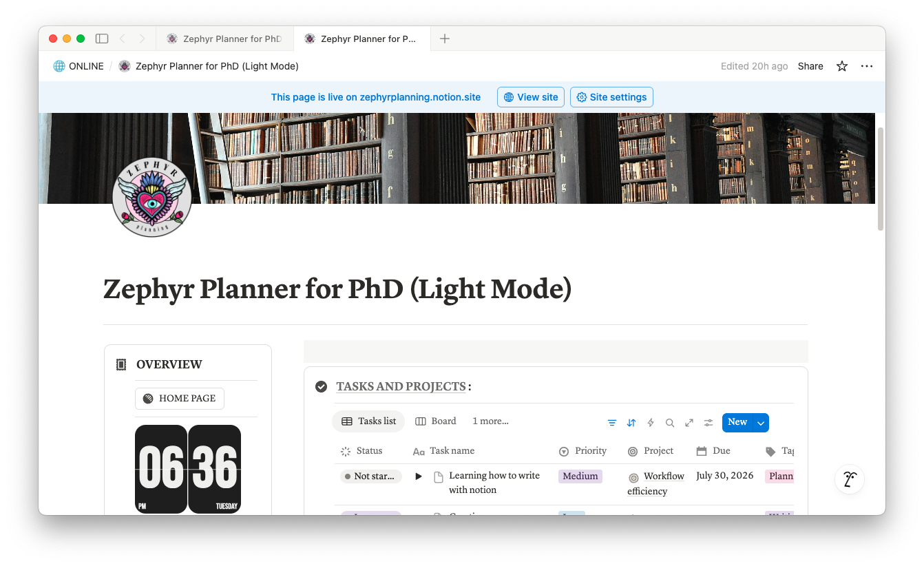This screenshot has height=566, width=924.
Task: Open the three-dot page options menu
Action: [867, 66]
